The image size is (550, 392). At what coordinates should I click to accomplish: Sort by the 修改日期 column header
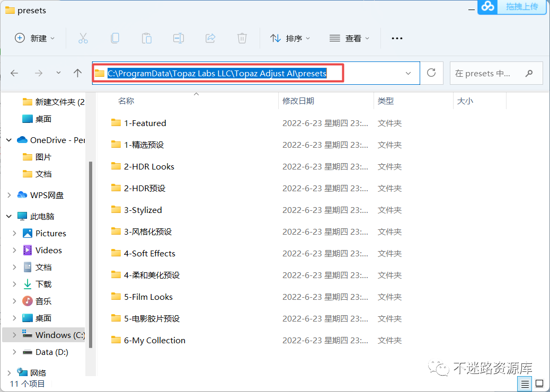pyautogui.click(x=298, y=101)
